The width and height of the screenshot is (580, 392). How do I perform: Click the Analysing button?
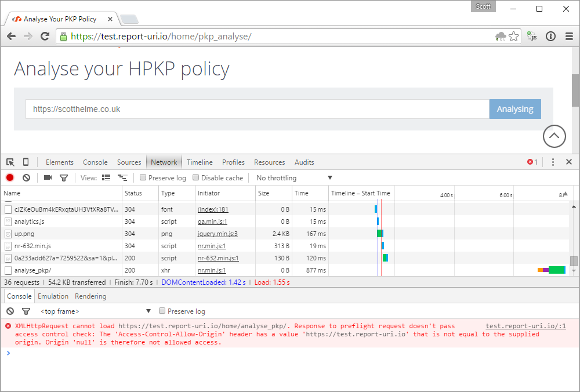pos(514,109)
